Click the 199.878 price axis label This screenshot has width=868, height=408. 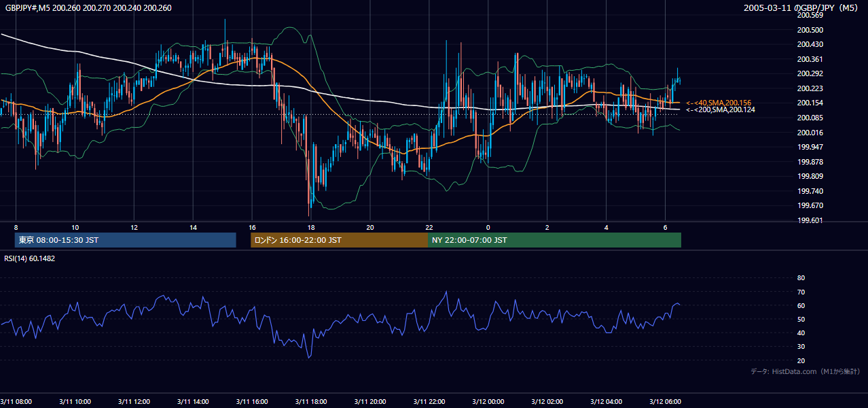point(810,162)
